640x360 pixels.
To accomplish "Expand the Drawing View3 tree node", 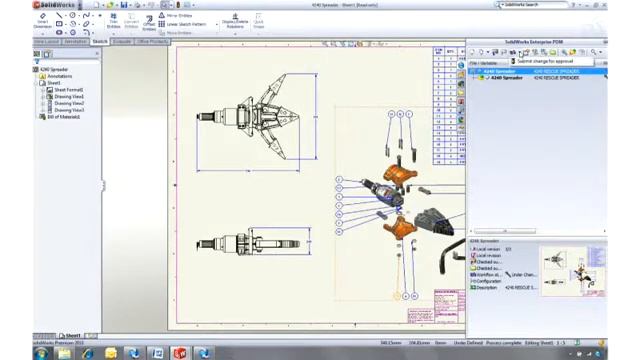I will 43,110.
